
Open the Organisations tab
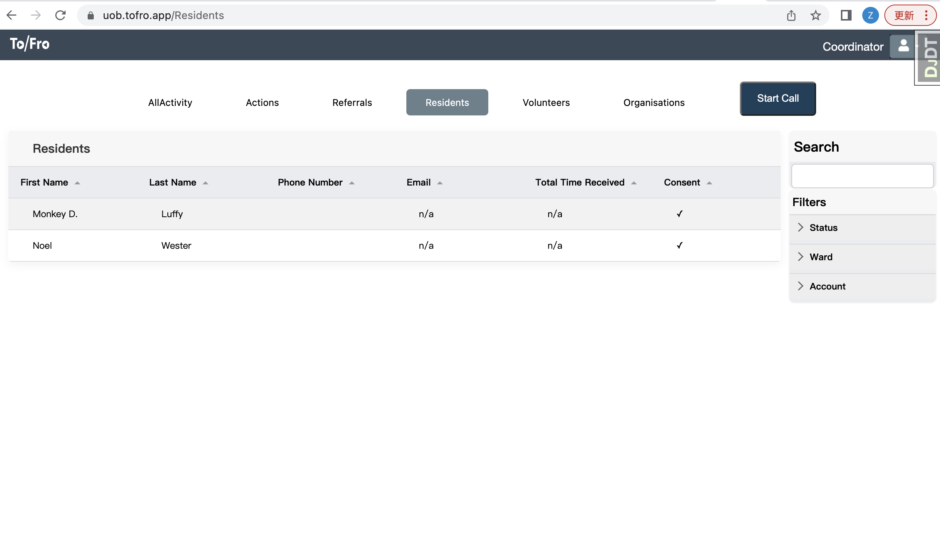[653, 102]
